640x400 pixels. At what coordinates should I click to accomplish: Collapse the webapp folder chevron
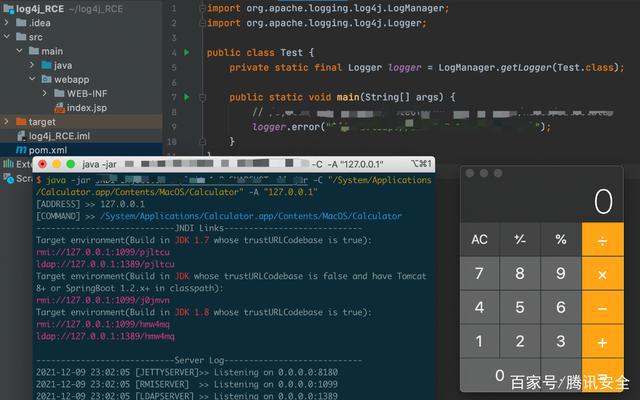(32, 79)
